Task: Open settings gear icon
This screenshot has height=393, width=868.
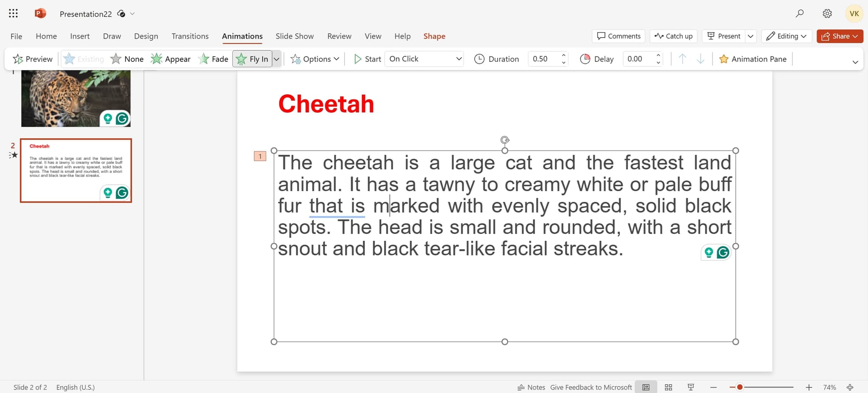Action: click(827, 14)
